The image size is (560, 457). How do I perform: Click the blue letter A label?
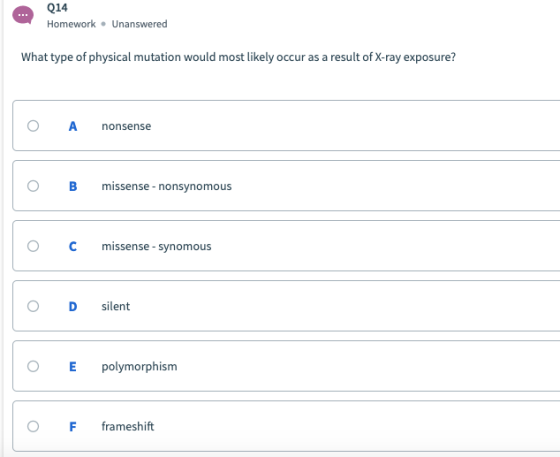pos(73,126)
